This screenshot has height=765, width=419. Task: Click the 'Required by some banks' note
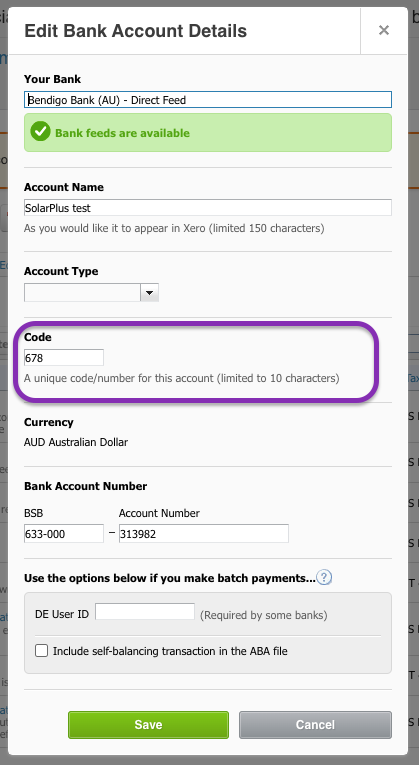pos(263,615)
